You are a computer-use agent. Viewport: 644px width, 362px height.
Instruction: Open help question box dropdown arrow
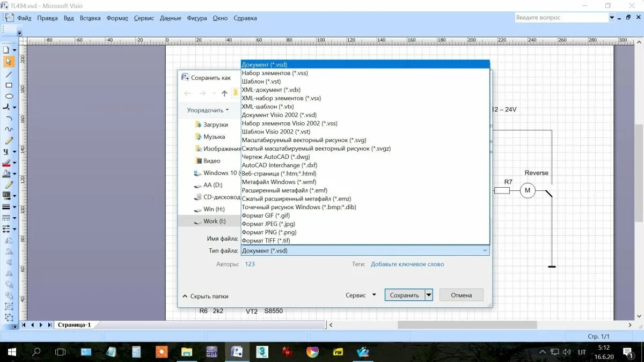coord(612,18)
